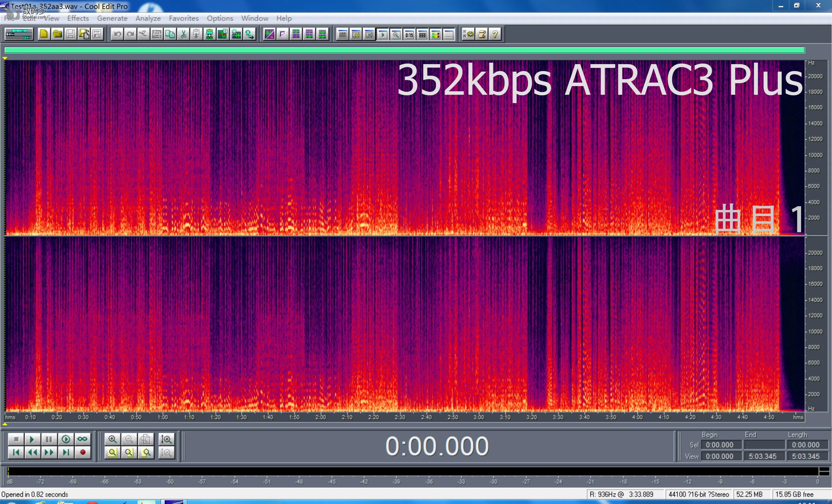
Task: Click the 2:30 mark on the time ruler
Action: click(400, 417)
